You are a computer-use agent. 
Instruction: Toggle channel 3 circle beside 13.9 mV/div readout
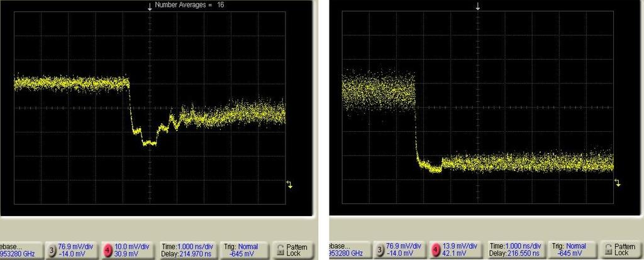[379, 251]
